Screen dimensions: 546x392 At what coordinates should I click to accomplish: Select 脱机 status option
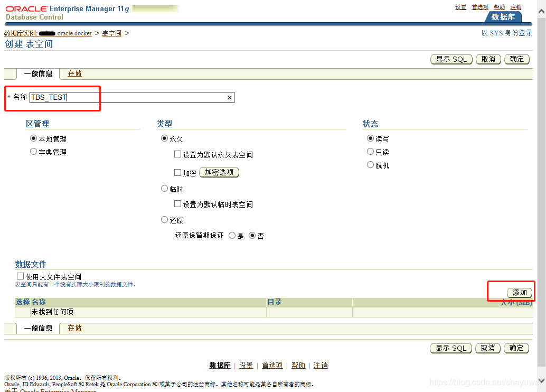[x=371, y=165]
